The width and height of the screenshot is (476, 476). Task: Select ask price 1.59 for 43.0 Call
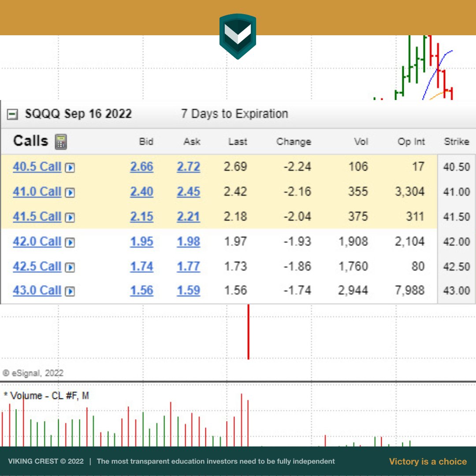click(x=189, y=290)
